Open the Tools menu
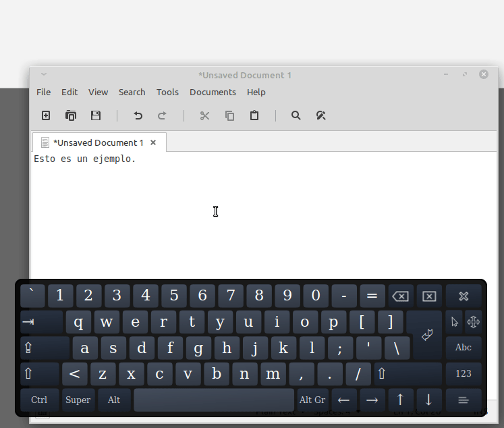Viewport: 504px width, 428px height. (x=167, y=92)
